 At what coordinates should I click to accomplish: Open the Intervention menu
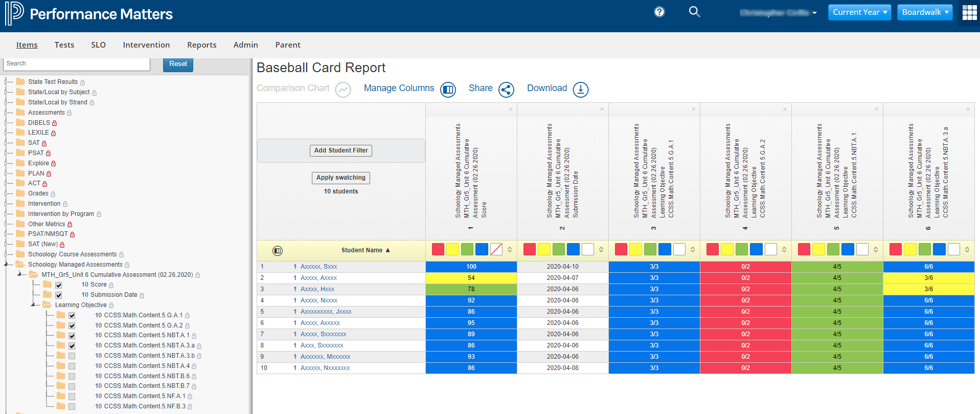(146, 45)
